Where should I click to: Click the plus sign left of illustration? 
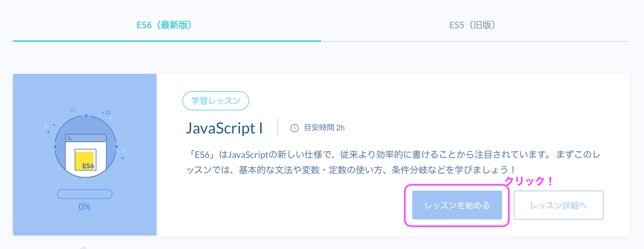(48, 132)
